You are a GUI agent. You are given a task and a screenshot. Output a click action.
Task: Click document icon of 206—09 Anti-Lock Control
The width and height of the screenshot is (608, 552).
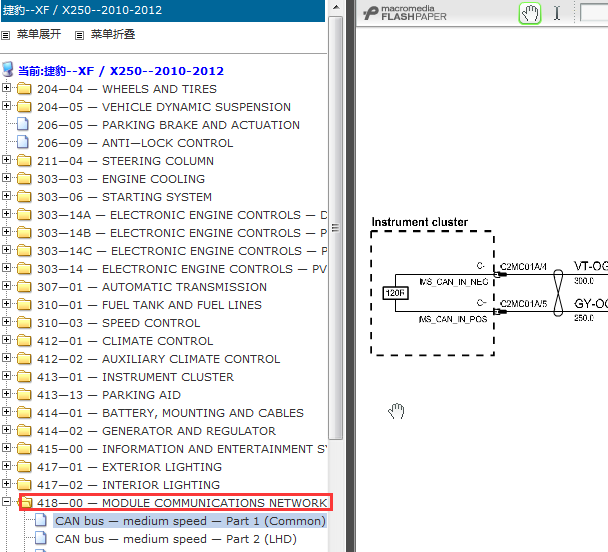[23, 142]
